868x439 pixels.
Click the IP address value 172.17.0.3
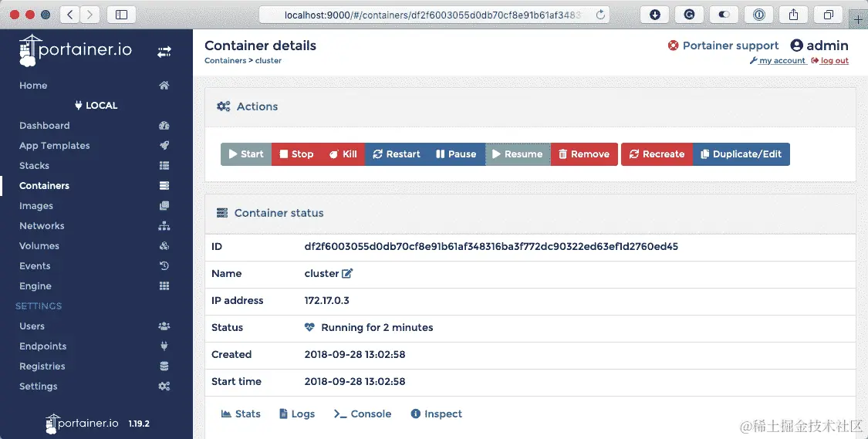326,301
